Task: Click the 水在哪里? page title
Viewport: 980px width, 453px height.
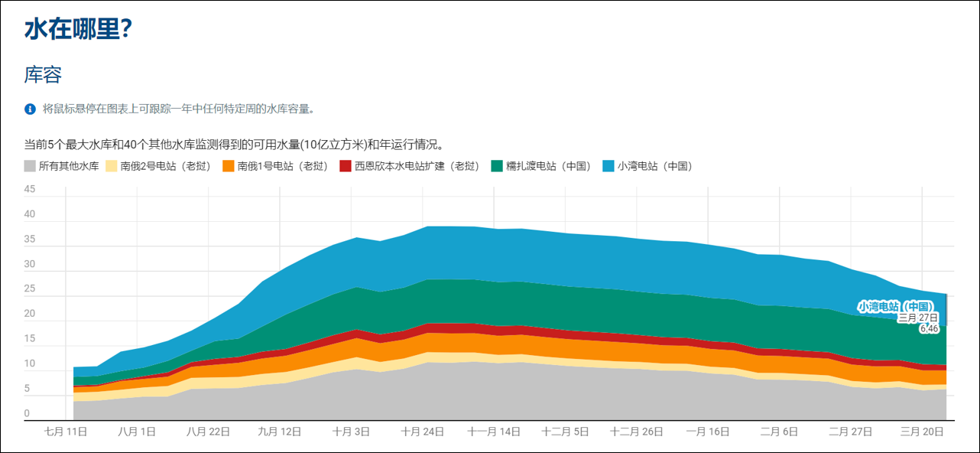Action: (79, 29)
